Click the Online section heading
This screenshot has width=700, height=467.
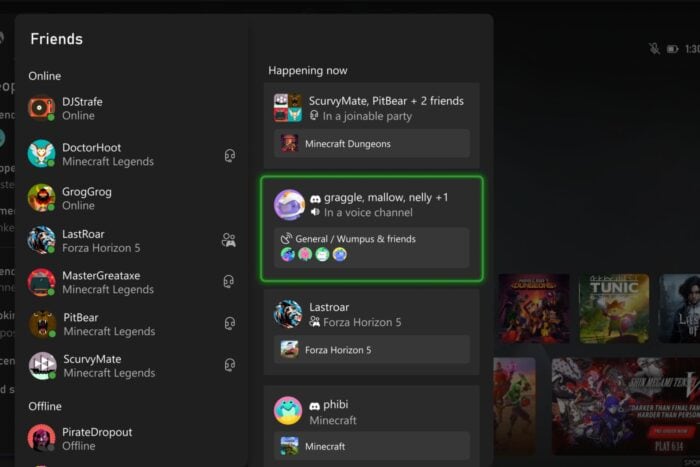(45, 76)
